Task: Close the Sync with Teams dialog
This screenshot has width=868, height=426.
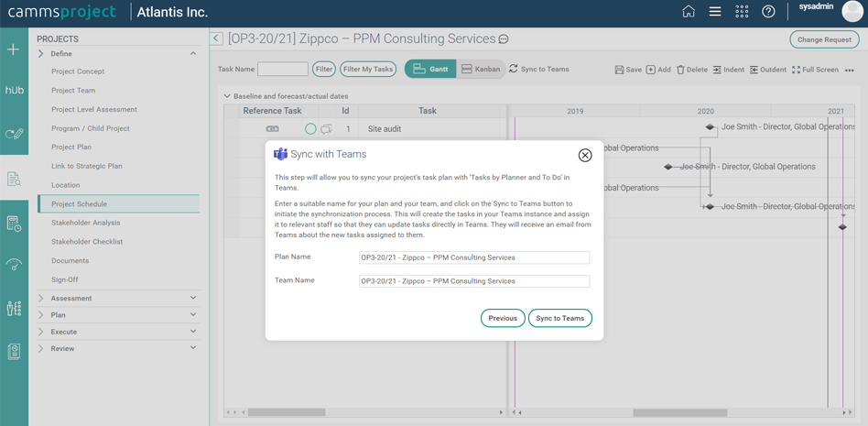Action: click(584, 155)
